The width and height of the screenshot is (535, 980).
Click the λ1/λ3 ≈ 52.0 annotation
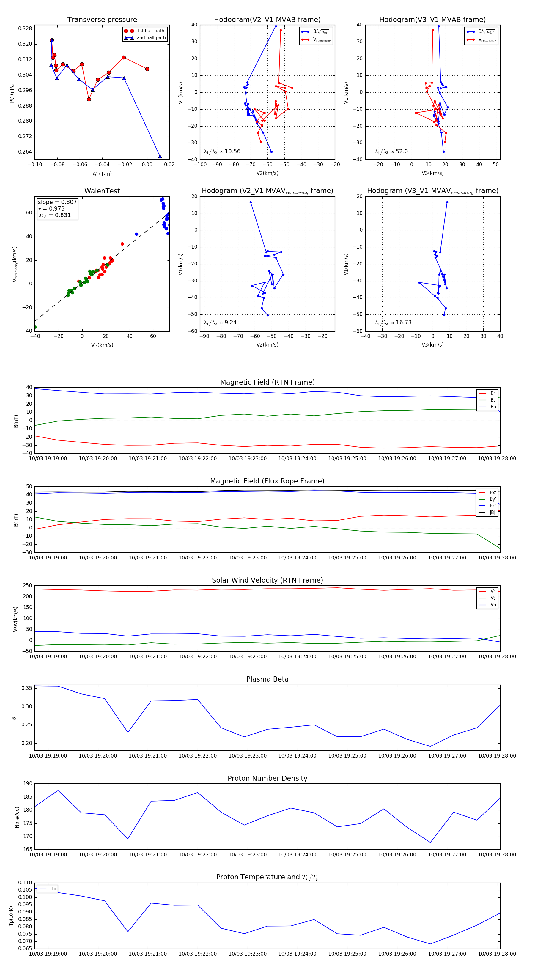tap(391, 151)
